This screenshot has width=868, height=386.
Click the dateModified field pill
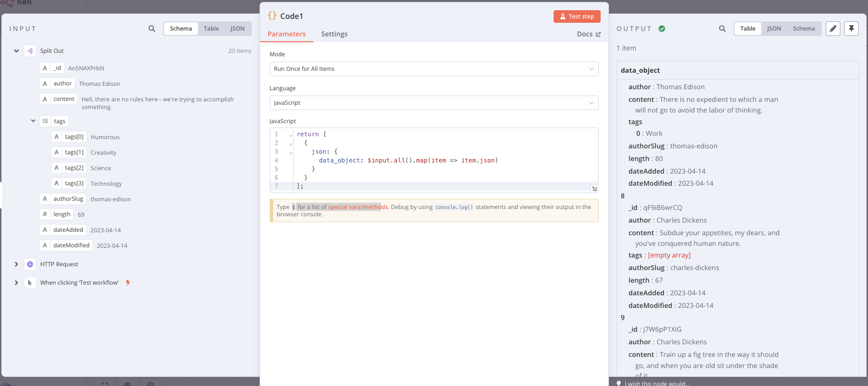(x=66, y=245)
